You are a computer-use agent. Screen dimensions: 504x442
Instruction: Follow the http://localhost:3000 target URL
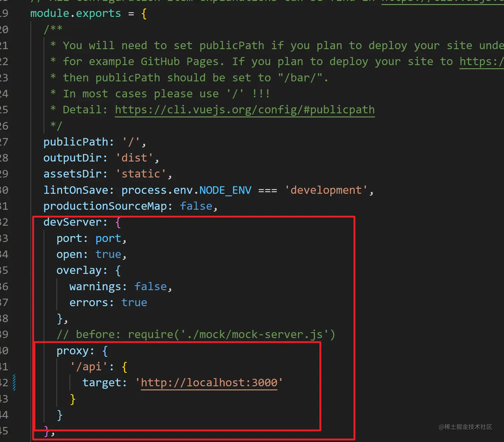209,383
